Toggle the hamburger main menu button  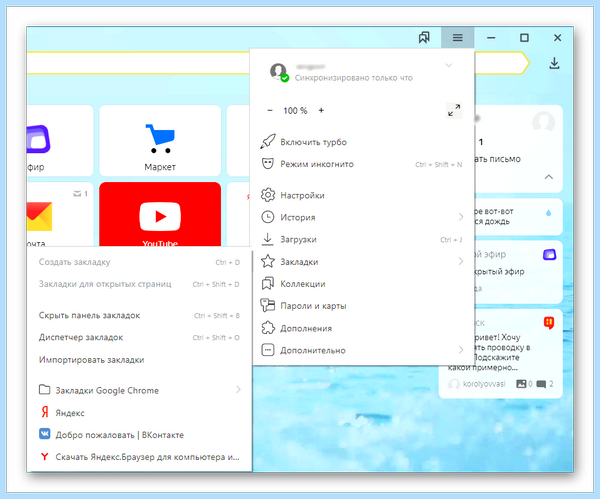[x=458, y=38]
